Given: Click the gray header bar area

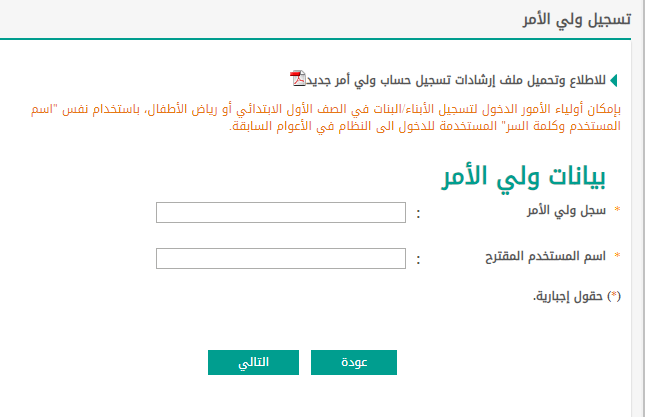Looking at the screenshot, I should [316, 19].
